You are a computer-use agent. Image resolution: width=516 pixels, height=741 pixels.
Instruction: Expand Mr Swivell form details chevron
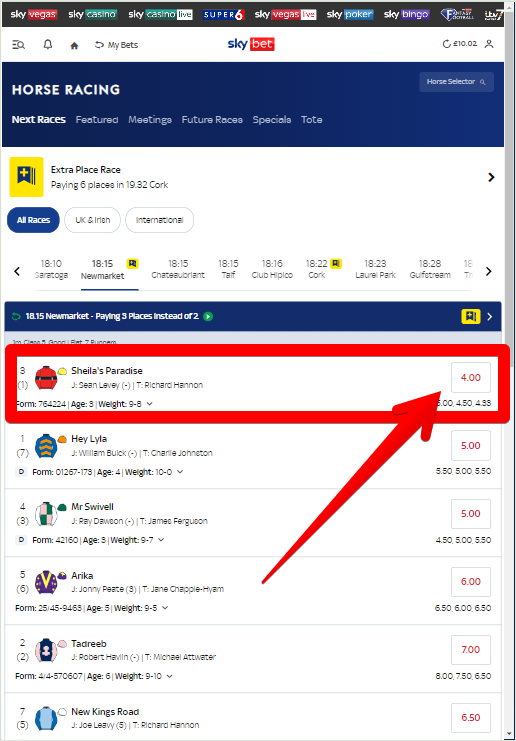(161, 540)
